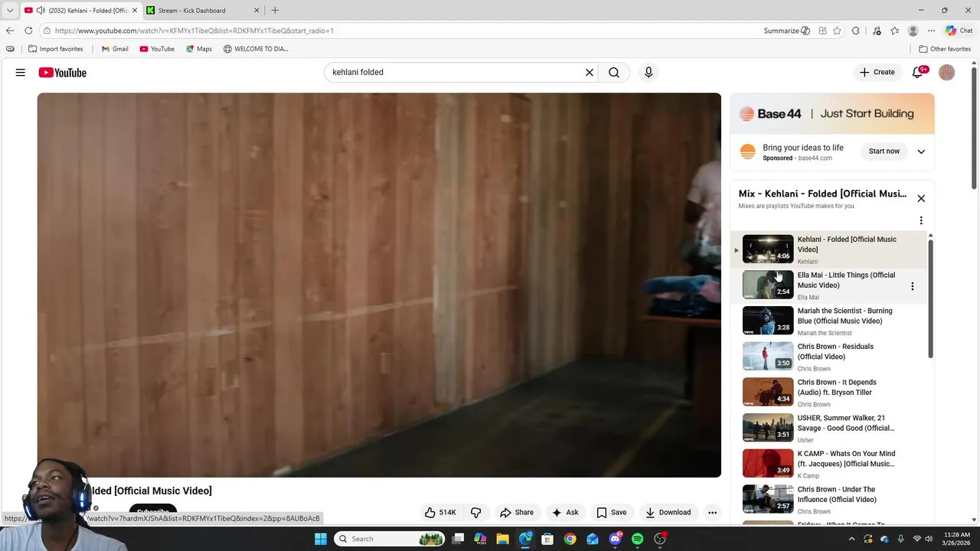Open WELCOME TO DIA bookmark
Image resolution: width=980 pixels, height=551 pixels.
pyautogui.click(x=256, y=49)
